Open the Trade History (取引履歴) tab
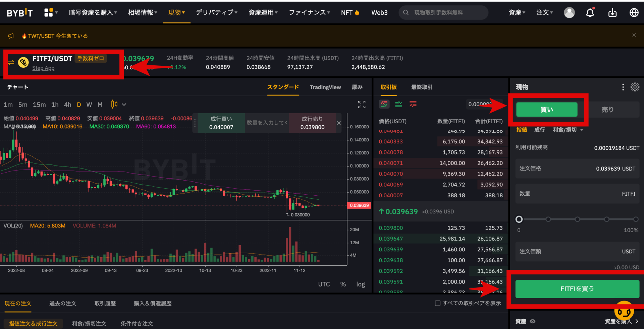 [x=105, y=303]
